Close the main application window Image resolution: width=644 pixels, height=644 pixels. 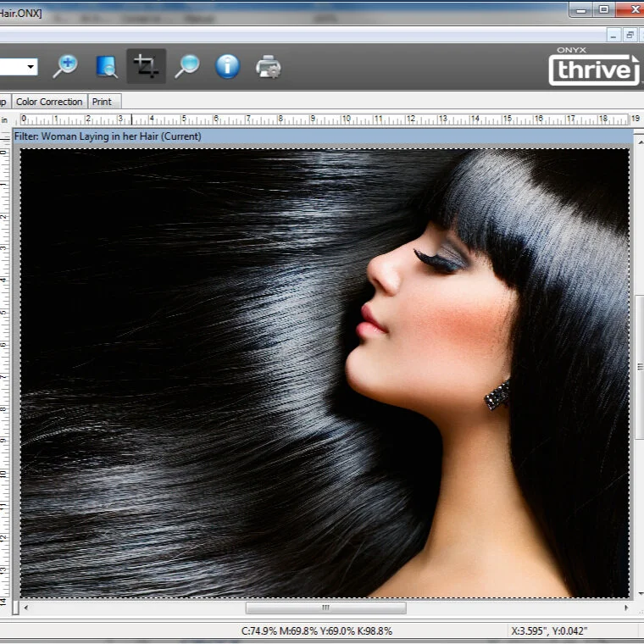click(630, 10)
